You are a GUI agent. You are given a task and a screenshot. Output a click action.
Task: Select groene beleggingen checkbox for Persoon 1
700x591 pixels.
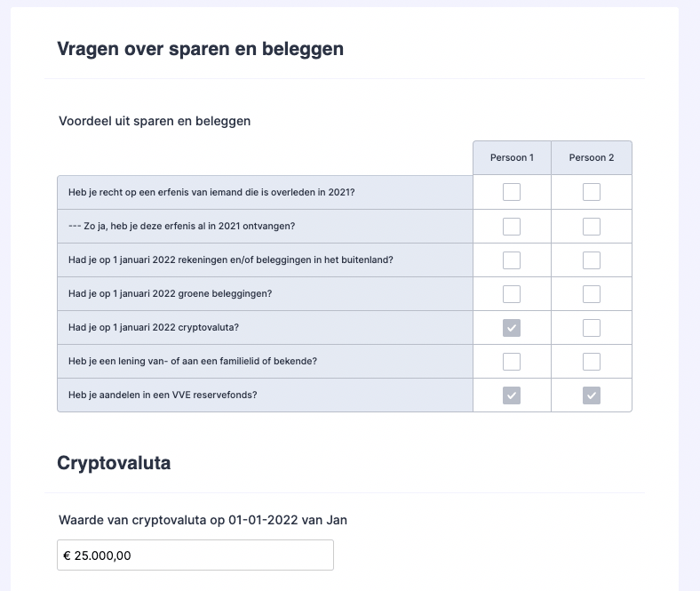point(512,293)
